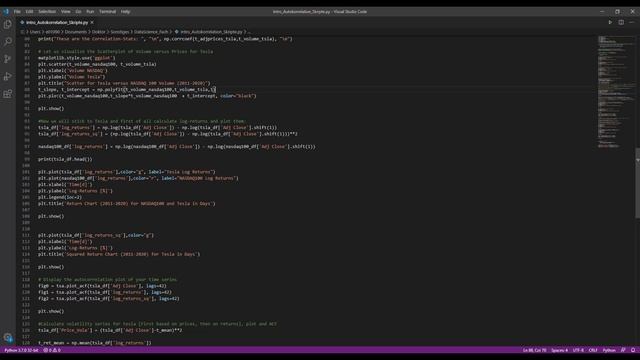Minimize the Visual Studio Code window
This screenshot has width=640, height=360.
(x=602, y=11)
